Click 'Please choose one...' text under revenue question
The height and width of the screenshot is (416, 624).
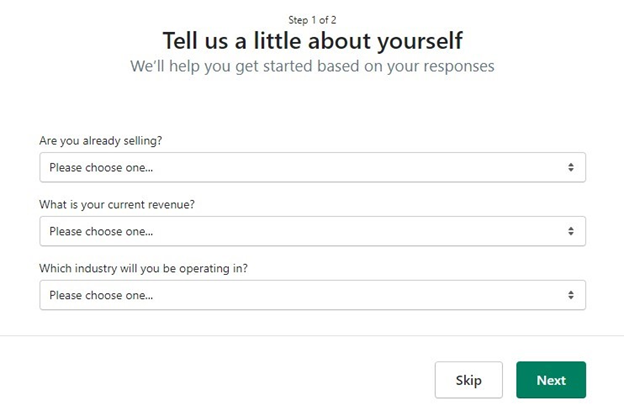[101, 231]
